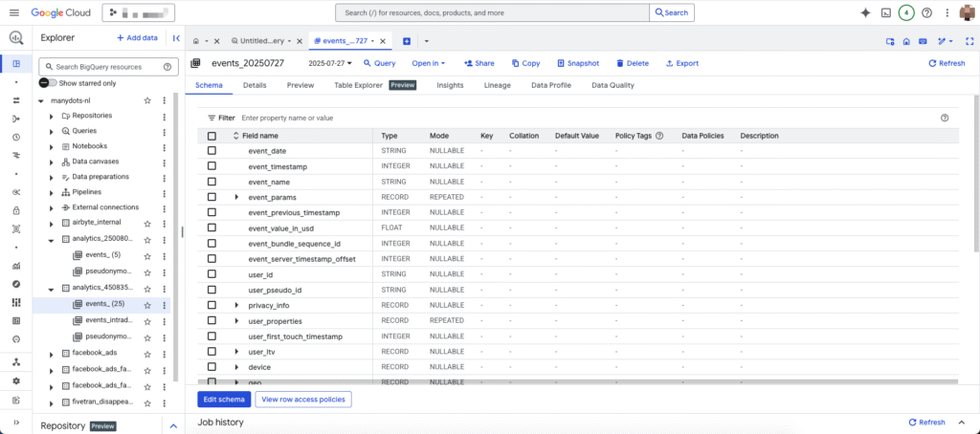Close the Untitled query tab
This screenshot has width=980, height=434.
tap(300, 41)
